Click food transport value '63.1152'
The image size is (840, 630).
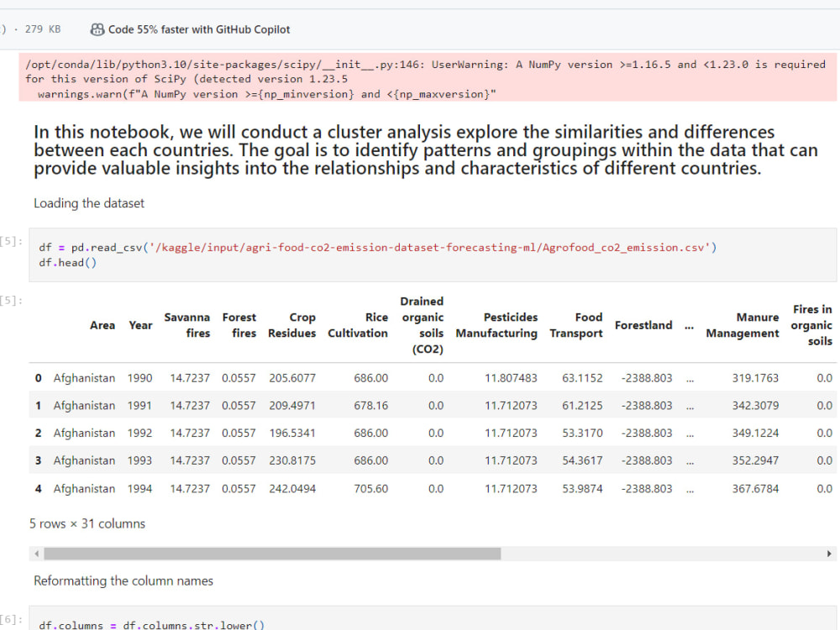582,378
